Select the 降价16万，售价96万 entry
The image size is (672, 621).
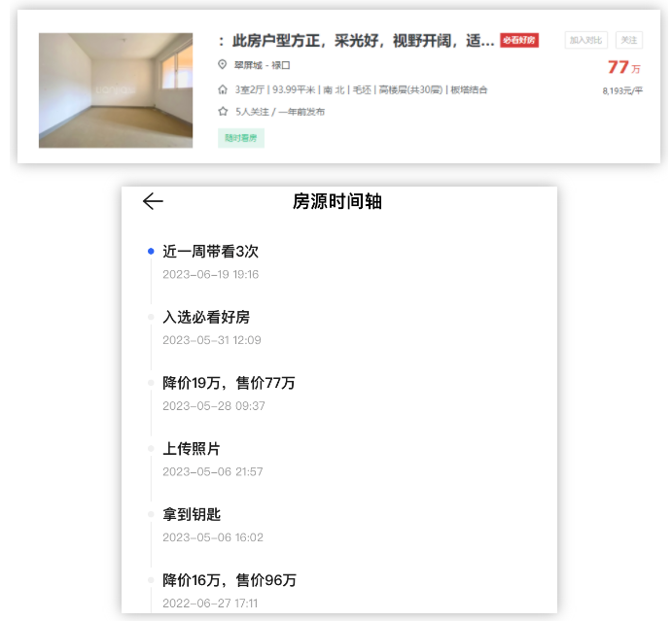(230, 580)
